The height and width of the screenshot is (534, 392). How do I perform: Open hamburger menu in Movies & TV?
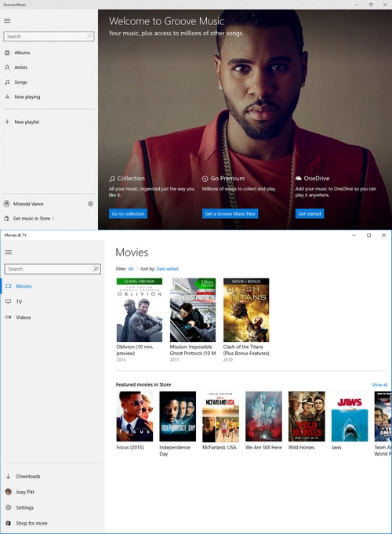point(9,252)
